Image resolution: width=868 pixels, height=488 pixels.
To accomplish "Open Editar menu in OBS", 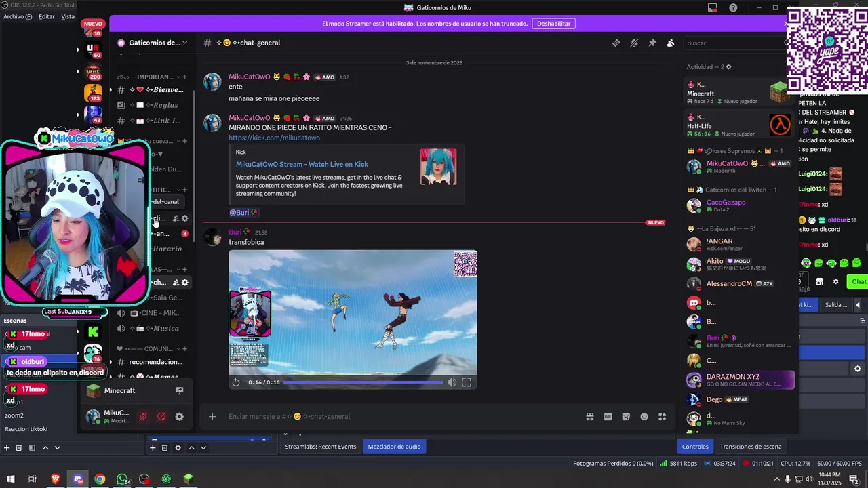I will [x=47, y=16].
